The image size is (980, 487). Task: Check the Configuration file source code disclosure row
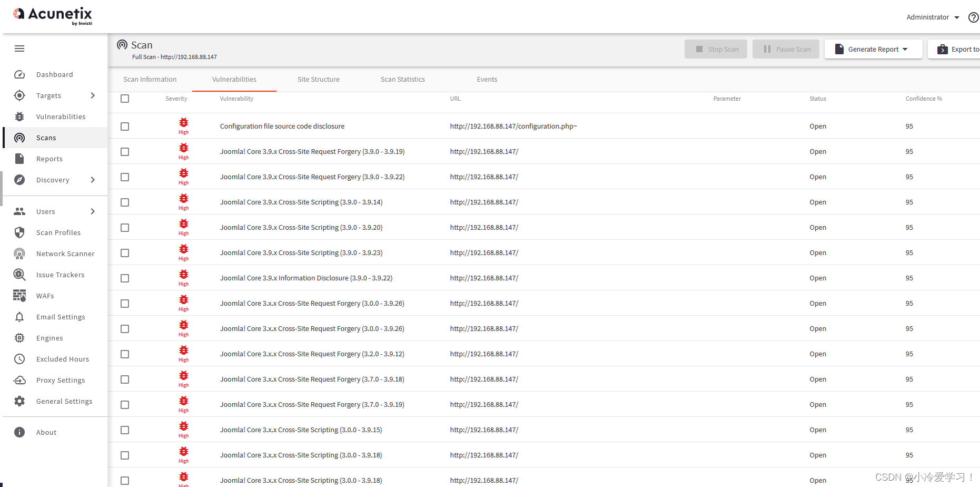125,126
